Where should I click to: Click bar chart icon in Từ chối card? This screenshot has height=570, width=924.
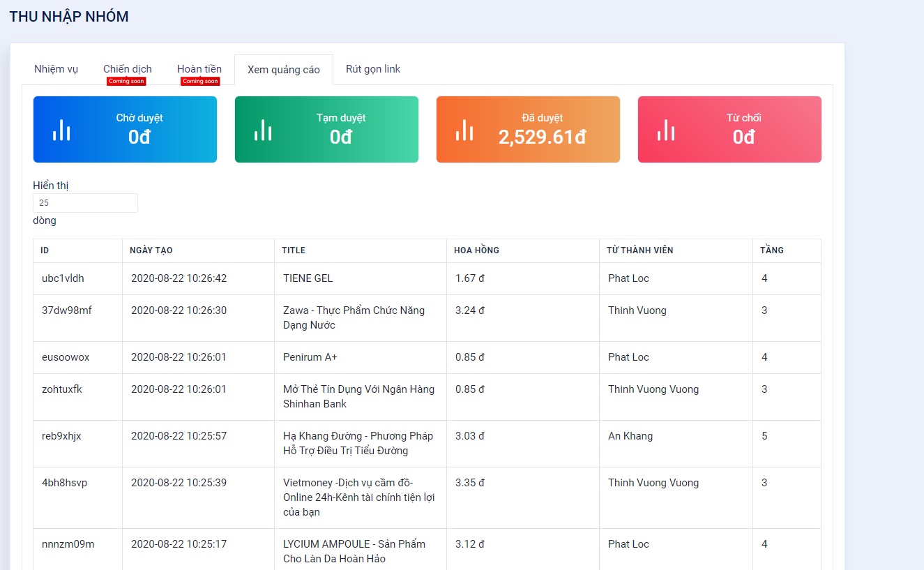tap(666, 130)
